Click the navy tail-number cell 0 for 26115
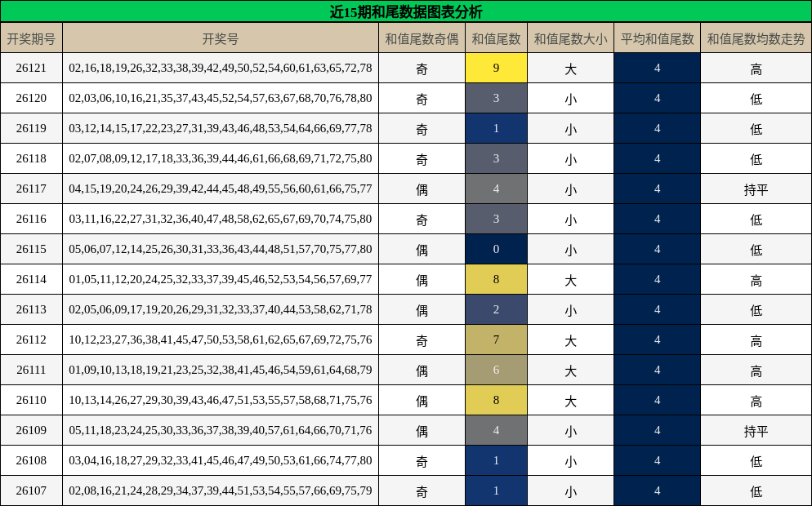The image size is (812, 506). [x=496, y=249]
